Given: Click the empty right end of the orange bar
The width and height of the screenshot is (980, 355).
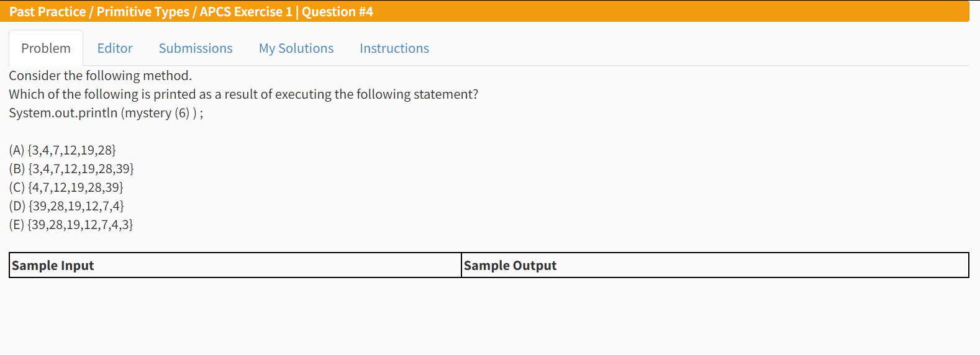Looking at the screenshot, I should [807, 12].
